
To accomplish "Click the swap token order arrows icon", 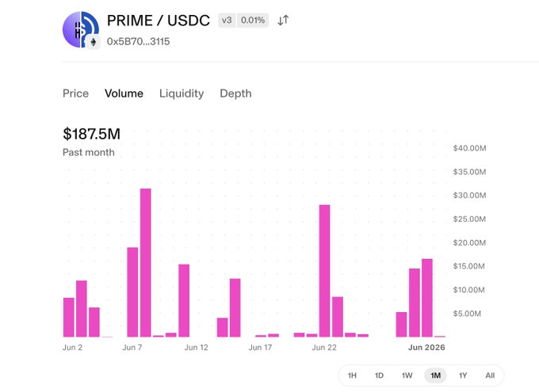I will tap(283, 21).
